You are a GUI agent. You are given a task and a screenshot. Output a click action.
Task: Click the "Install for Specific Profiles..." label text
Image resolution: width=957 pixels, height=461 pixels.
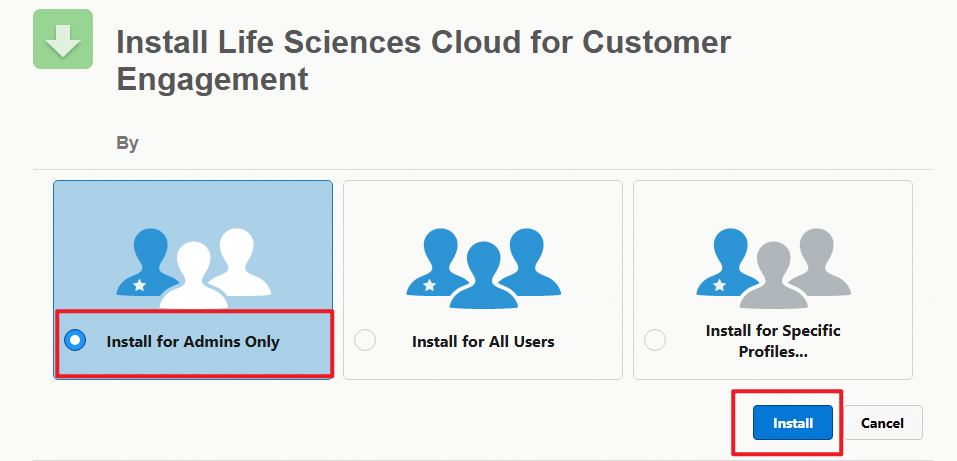tap(773, 341)
